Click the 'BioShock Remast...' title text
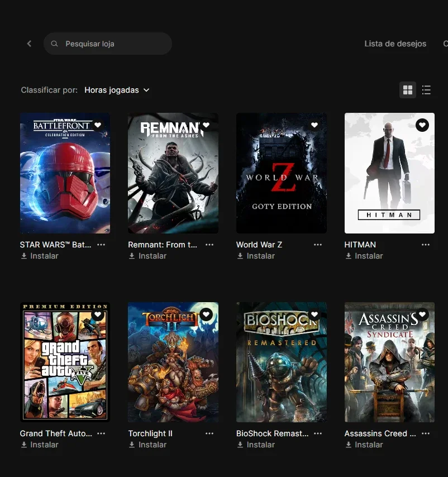 coord(273,433)
